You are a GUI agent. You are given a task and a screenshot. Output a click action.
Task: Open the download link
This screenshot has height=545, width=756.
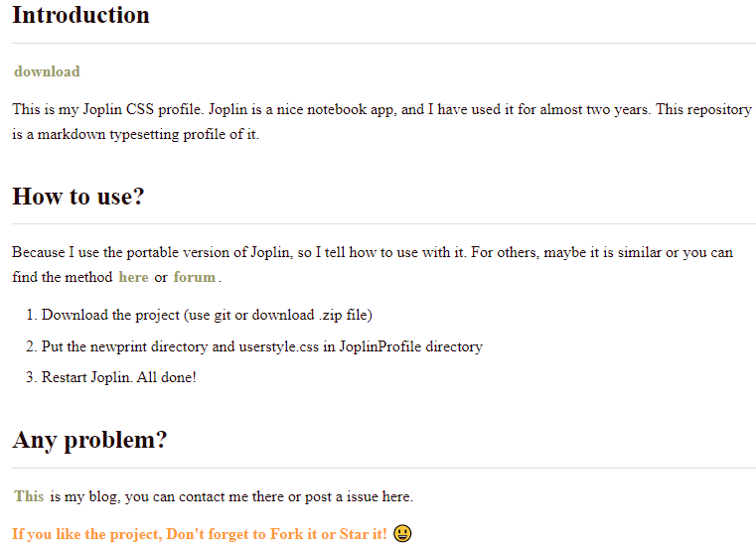pyautogui.click(x=47, y=71)
